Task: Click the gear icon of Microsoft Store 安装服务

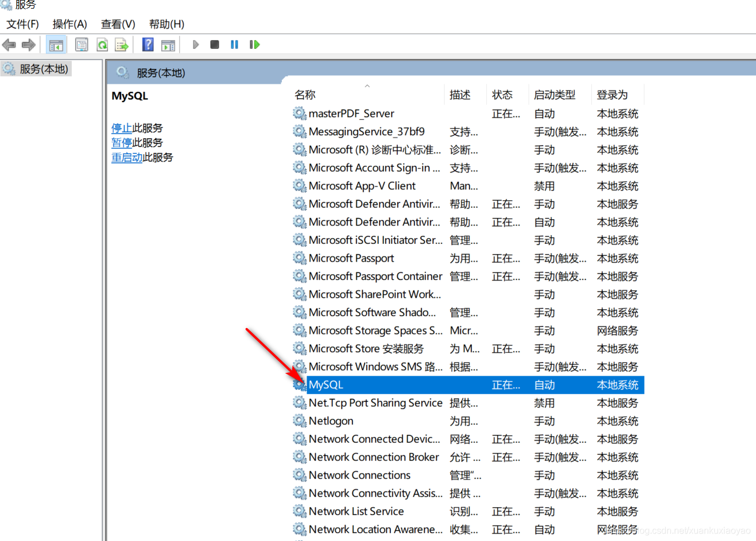Action: point(300,348)
